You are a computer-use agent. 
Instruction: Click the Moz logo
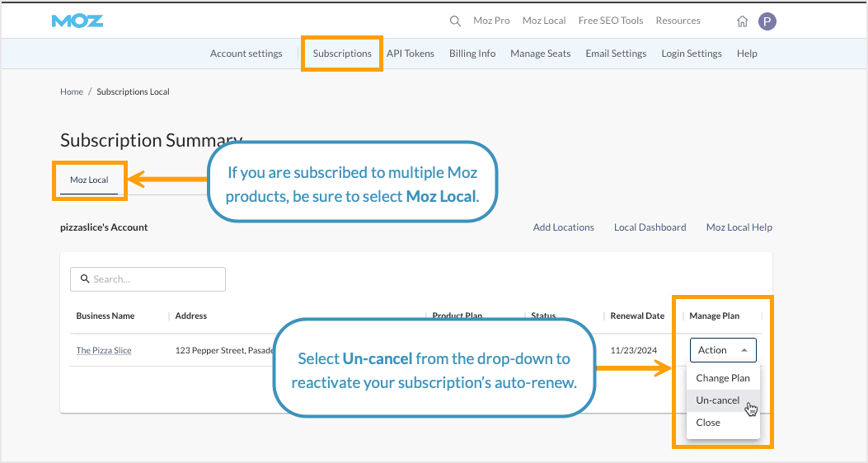click(77, 21)
